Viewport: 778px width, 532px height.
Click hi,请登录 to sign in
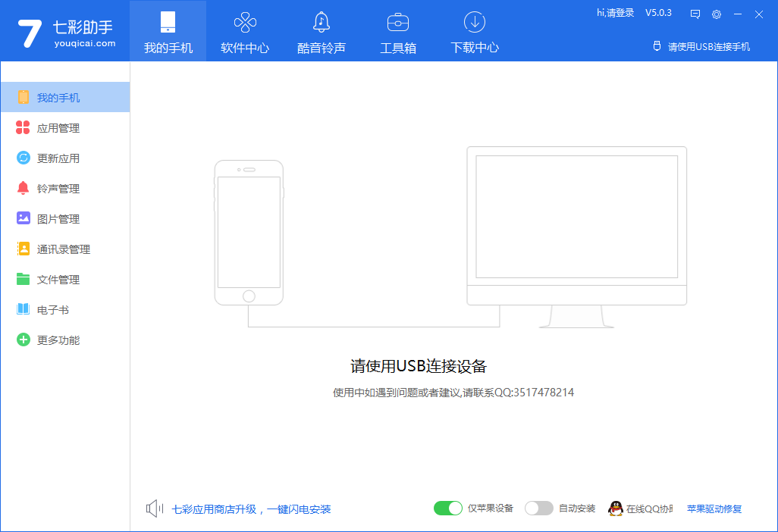(615, 12)
